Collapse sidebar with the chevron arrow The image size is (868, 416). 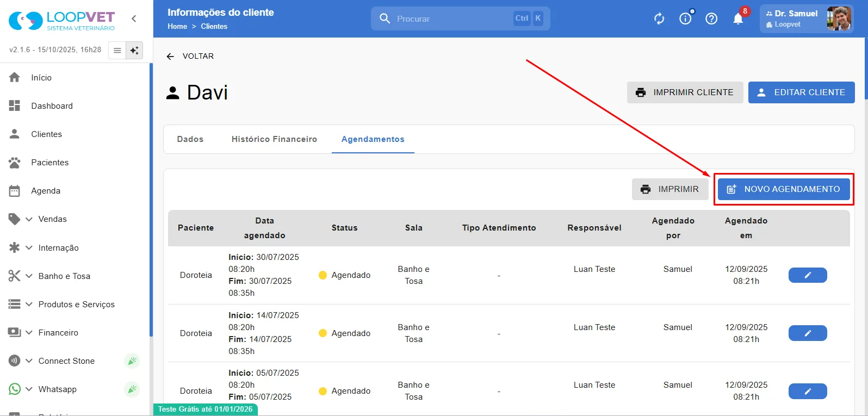point(134,18)
